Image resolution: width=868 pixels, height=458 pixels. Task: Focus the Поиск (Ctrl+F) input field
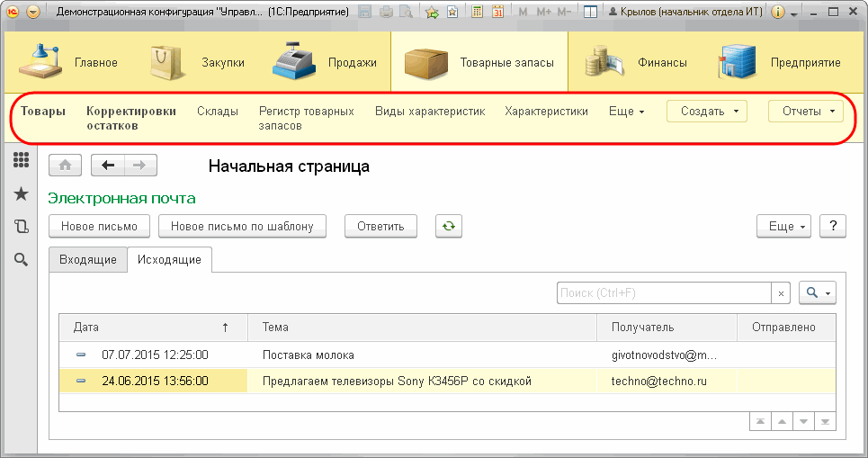point(664,293)
